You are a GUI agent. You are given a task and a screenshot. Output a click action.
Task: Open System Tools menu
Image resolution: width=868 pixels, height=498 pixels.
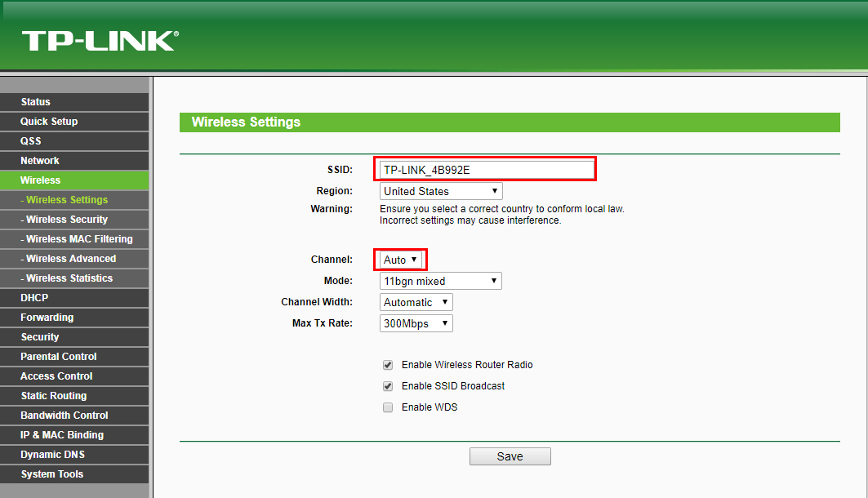[74, 474]
